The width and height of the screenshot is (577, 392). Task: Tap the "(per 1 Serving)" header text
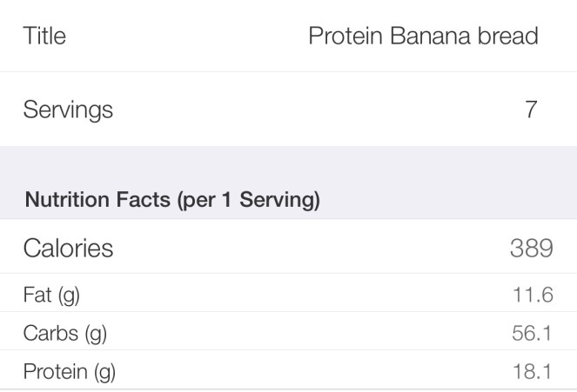point(249,201)
